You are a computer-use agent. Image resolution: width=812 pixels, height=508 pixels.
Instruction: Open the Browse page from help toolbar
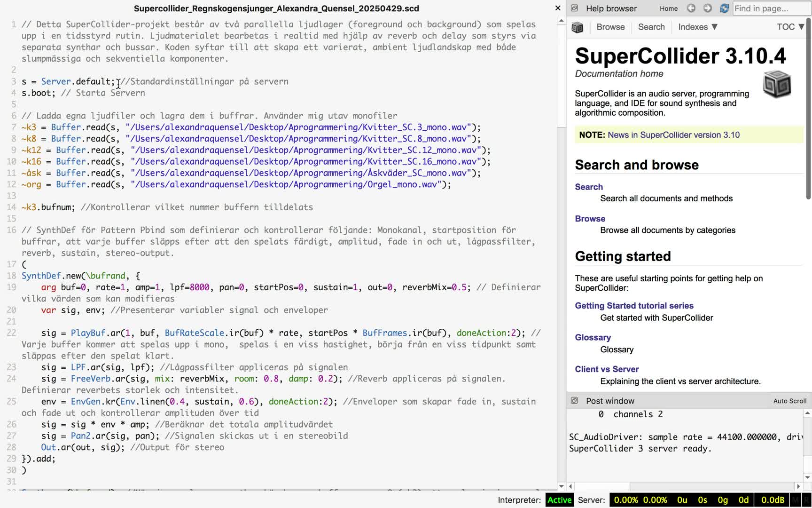610,27
